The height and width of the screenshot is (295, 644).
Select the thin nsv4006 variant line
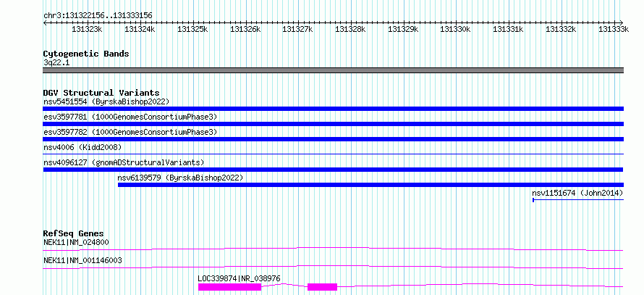click(x=333, y=154)
